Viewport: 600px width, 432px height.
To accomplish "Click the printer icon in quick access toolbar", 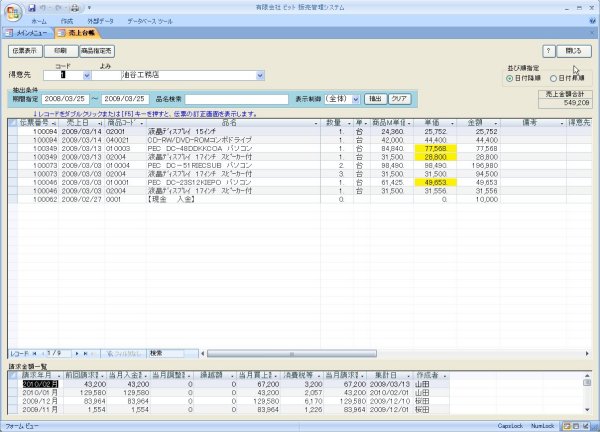I will tap(74, 7).
